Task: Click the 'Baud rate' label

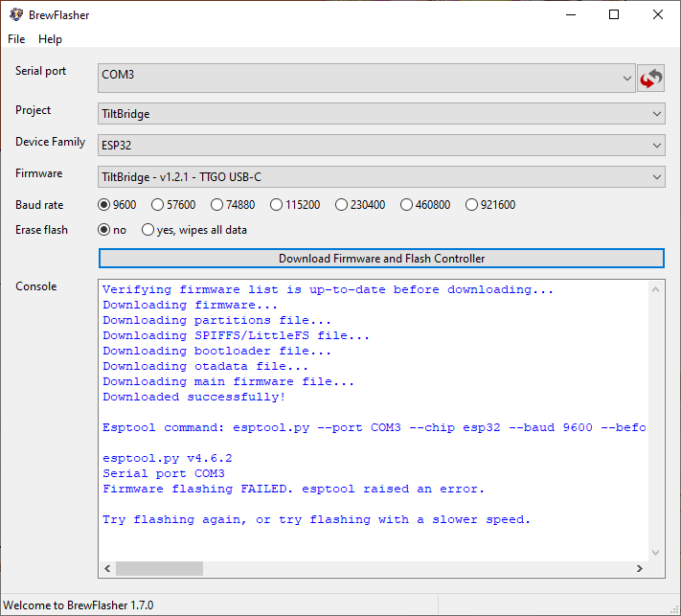Action: pyautogui.click(x=39, y=205)
